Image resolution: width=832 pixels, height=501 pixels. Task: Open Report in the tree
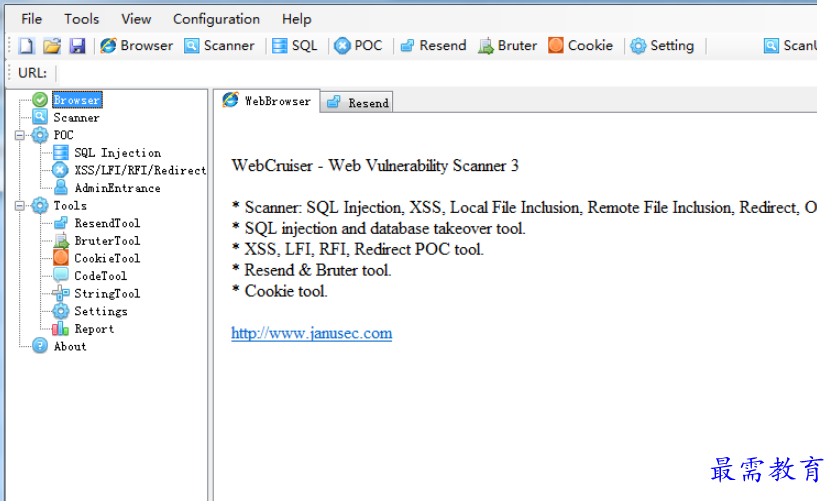tap(94, 329)
